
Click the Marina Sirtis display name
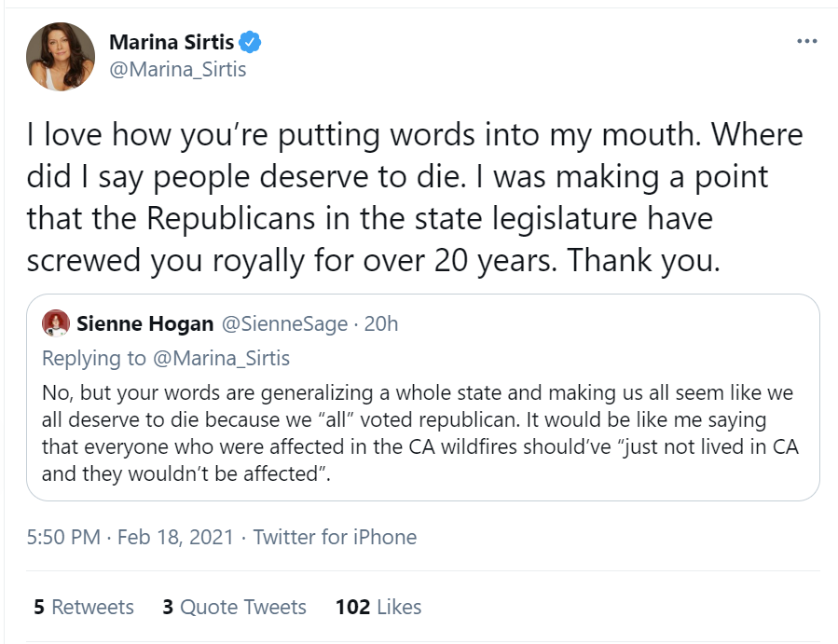(172, 42)
